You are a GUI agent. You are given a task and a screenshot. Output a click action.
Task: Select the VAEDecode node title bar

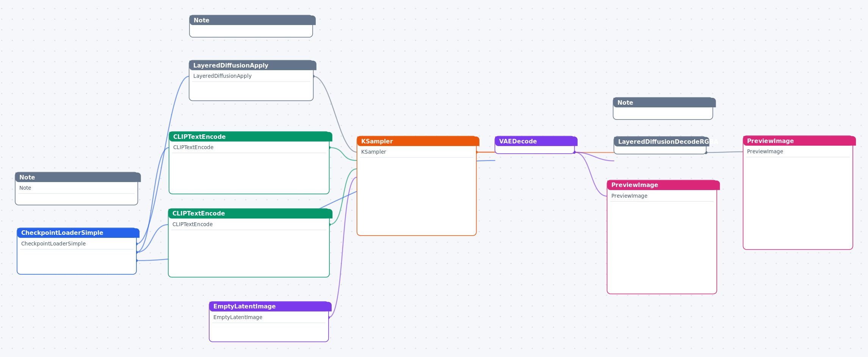(x=536, y=141)
